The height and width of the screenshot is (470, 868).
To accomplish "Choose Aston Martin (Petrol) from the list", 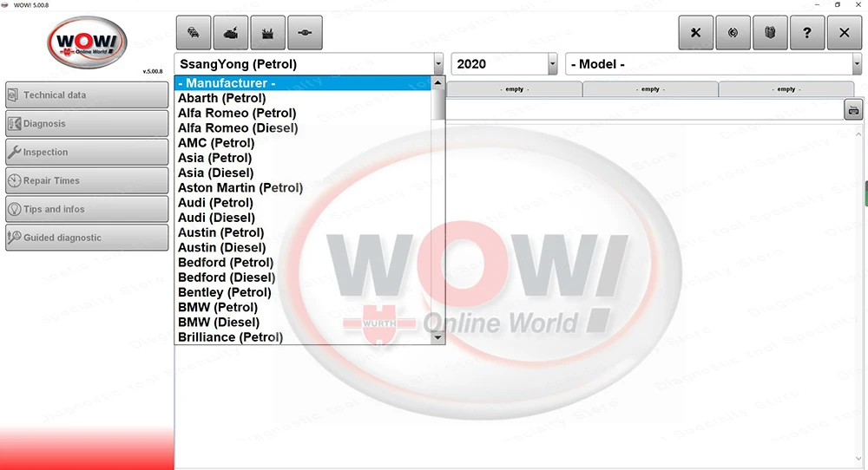I will (303, 187).
